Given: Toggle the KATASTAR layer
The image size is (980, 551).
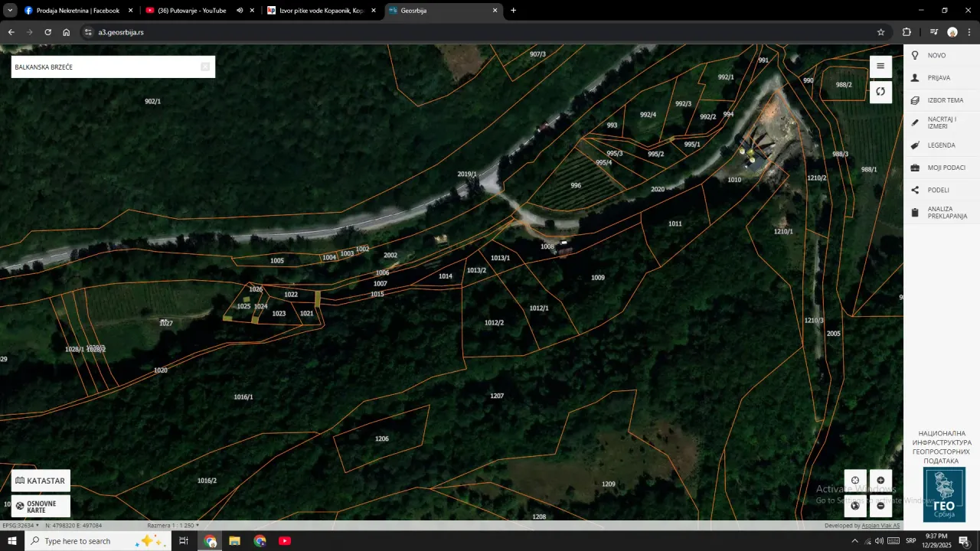Looking at the screenshot, I should point(40,480).
